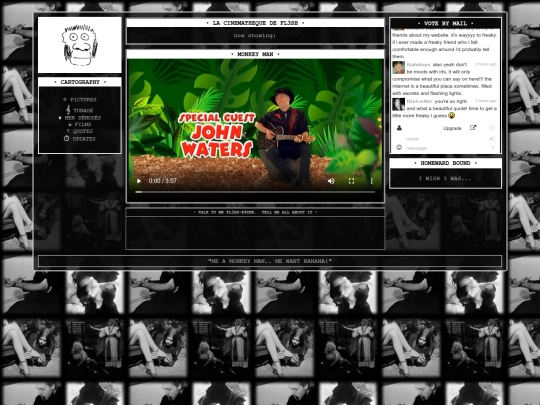Mute the video with the speaker icon
Image resolution: width=540 pixels, height=405 pixels.
[x=331, y=181]
